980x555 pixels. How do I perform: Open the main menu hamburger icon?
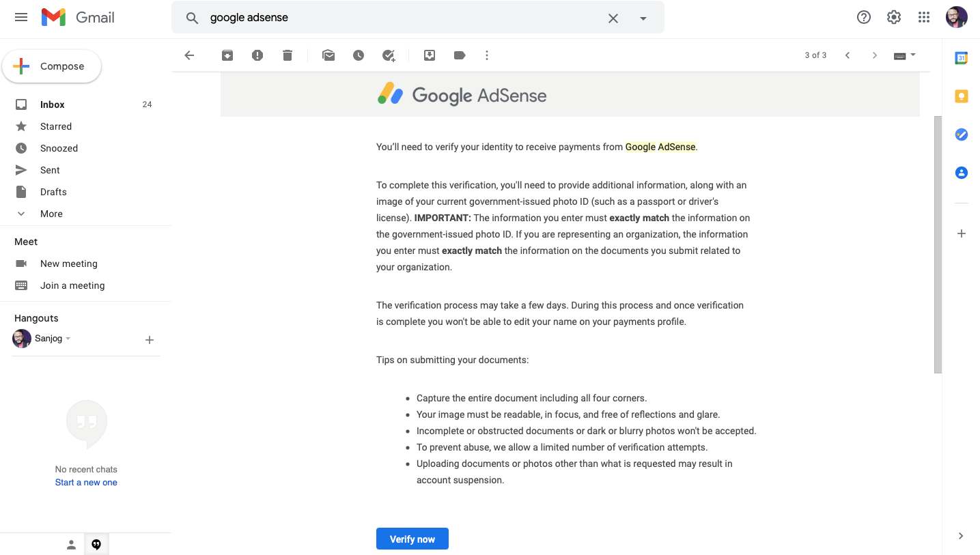21,17
